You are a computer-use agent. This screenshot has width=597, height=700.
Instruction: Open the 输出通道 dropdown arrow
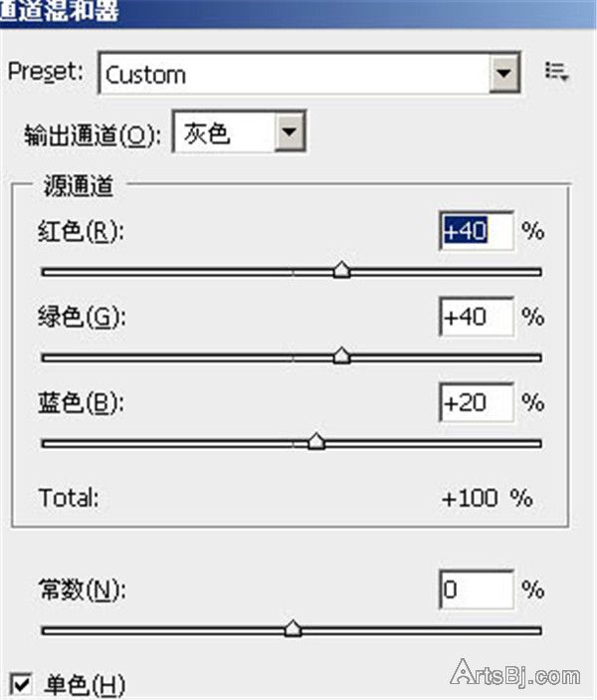pos(289,133)
